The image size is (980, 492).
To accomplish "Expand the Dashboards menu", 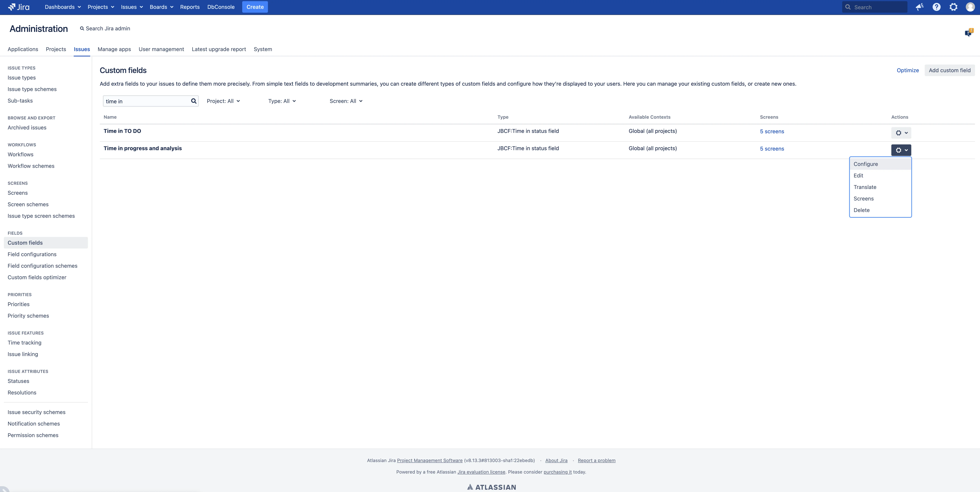I will (x=63, y=7).
